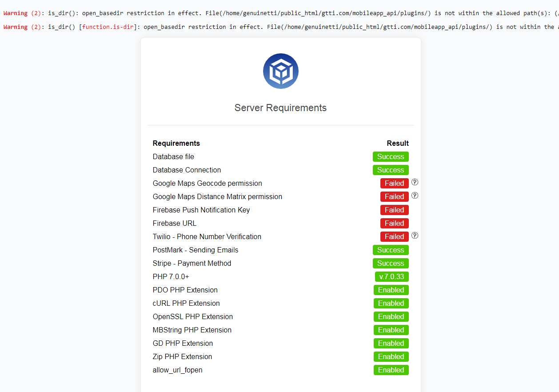Viewport: 559px width, 392px height.
Task: Click Failed badge for Google Maps Geocode permission
Action: 394,183
